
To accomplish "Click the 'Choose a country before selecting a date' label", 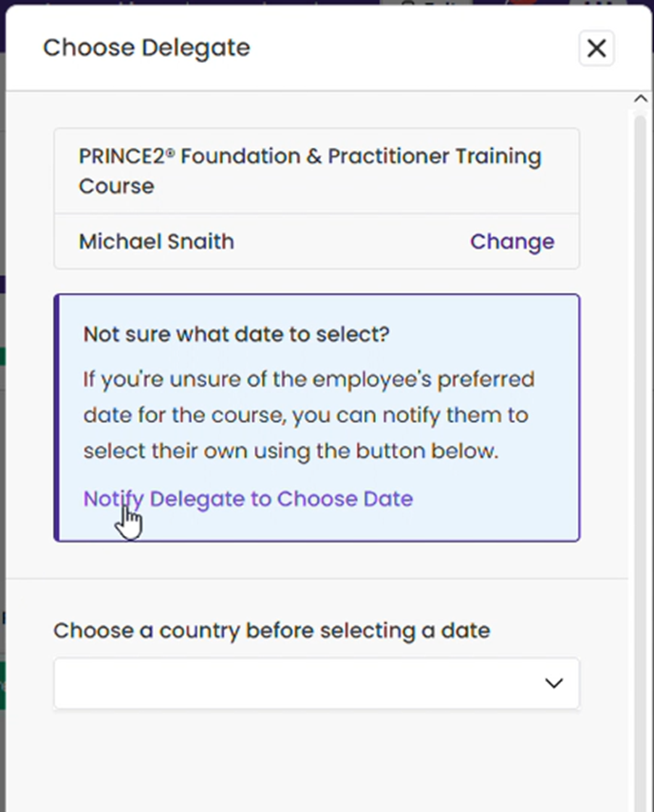I will tap(271, 630).
